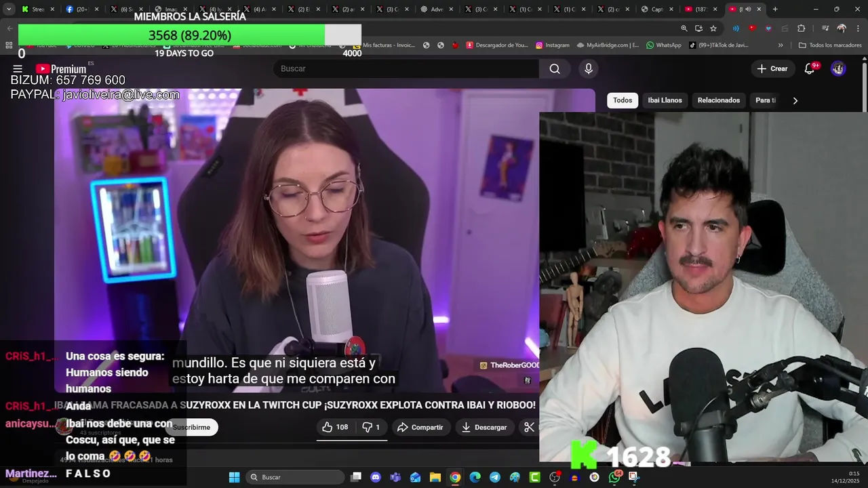
Task: Open File Explorer from the taskbar
Action: [x=435, y=477]
